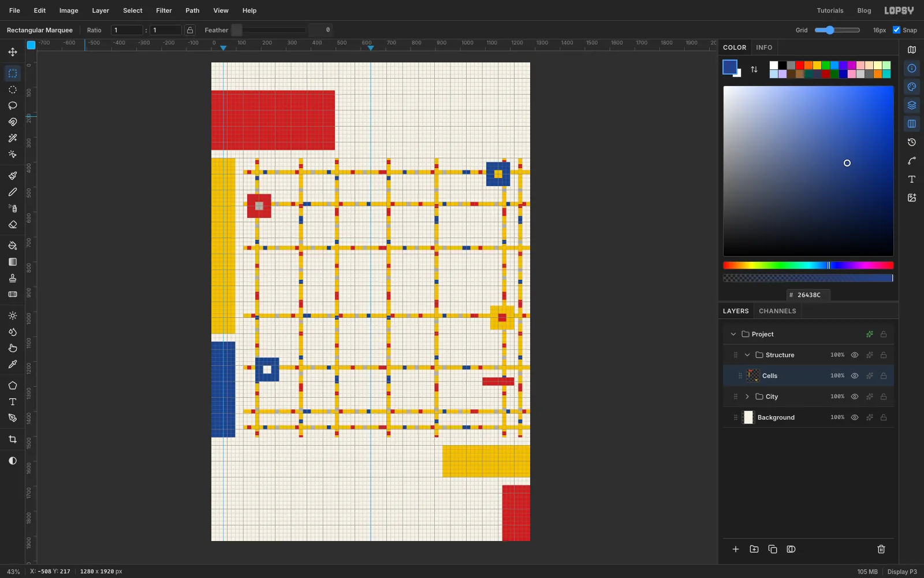This screenshot has height=578, width=924.
Task: Toggle the aspect ratio lock
Action: pos(190,30)
